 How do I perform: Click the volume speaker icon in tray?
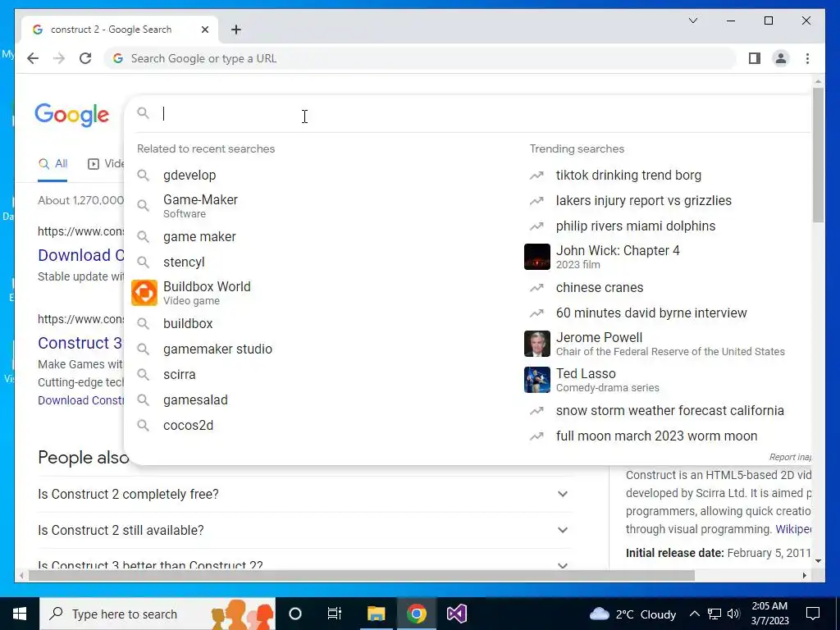click(x=733, y=614)
